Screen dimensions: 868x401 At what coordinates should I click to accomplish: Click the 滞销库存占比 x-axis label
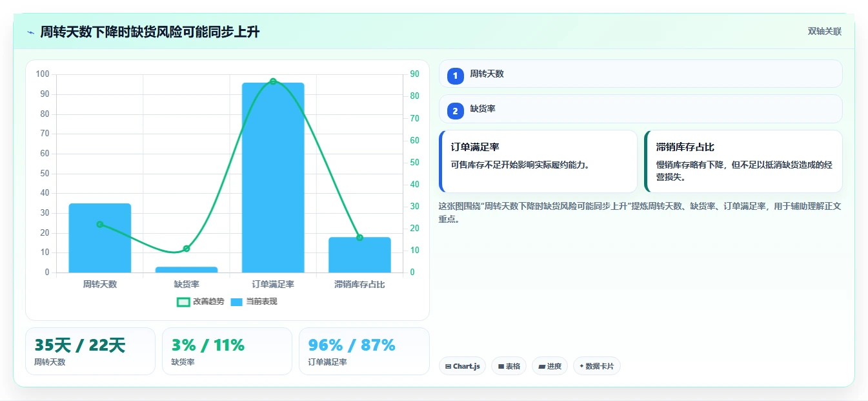359,284
